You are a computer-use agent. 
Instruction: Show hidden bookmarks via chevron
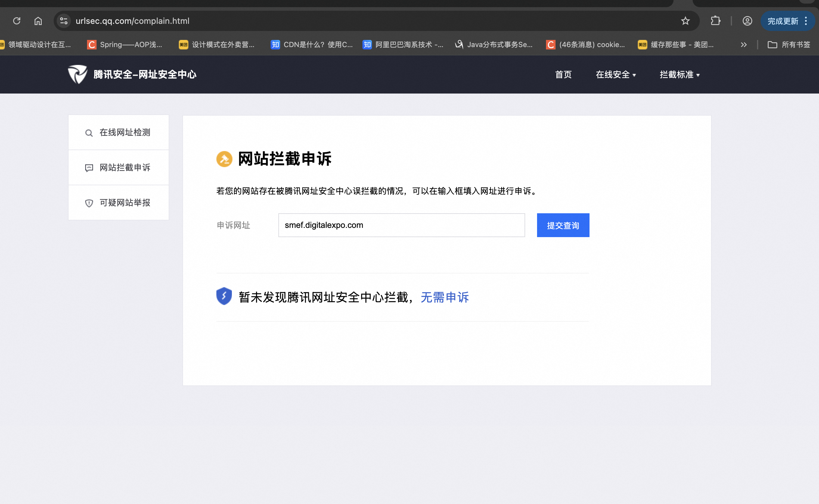click(x=743, y=45)
